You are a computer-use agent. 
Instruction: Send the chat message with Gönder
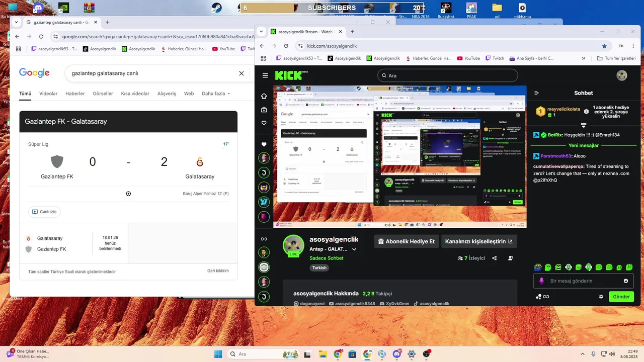click(621, 297)
